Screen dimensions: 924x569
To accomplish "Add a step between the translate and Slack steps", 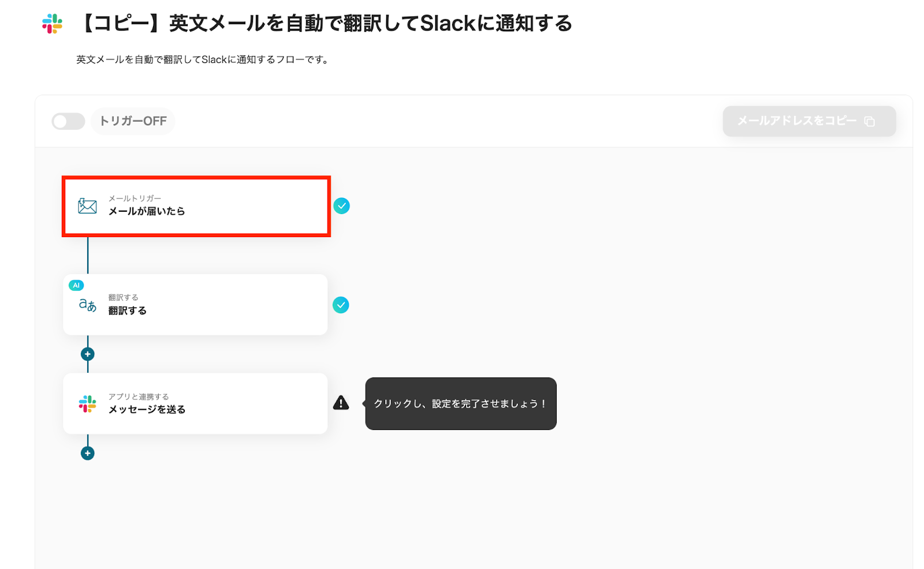I will (87, 354).
